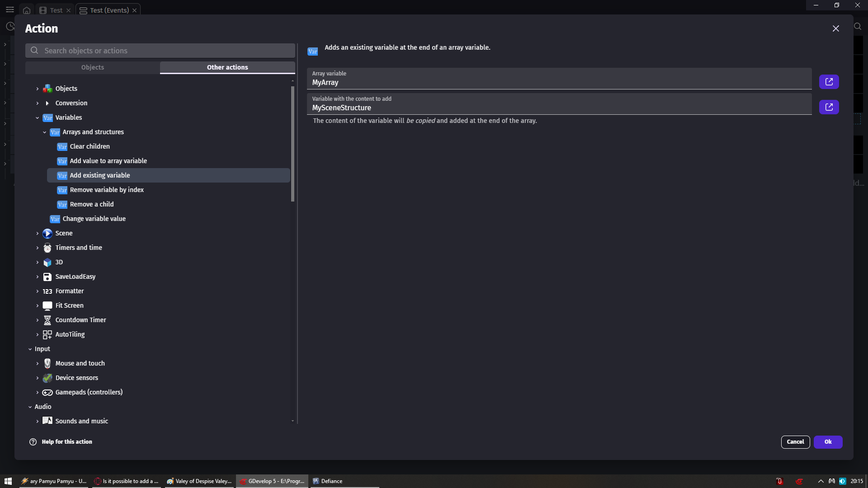The height and width of the screenshot is (488, 868).
Task: Select Remove a child action
Action: point(169,204)
